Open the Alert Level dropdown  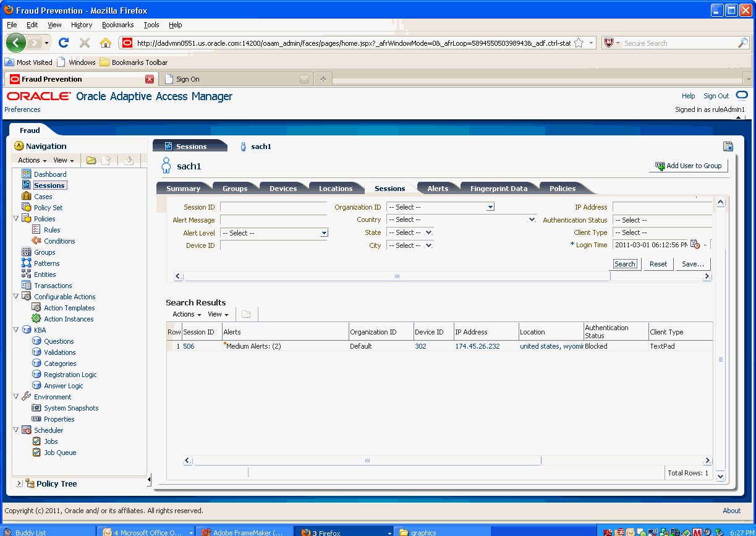pos(323,233)
